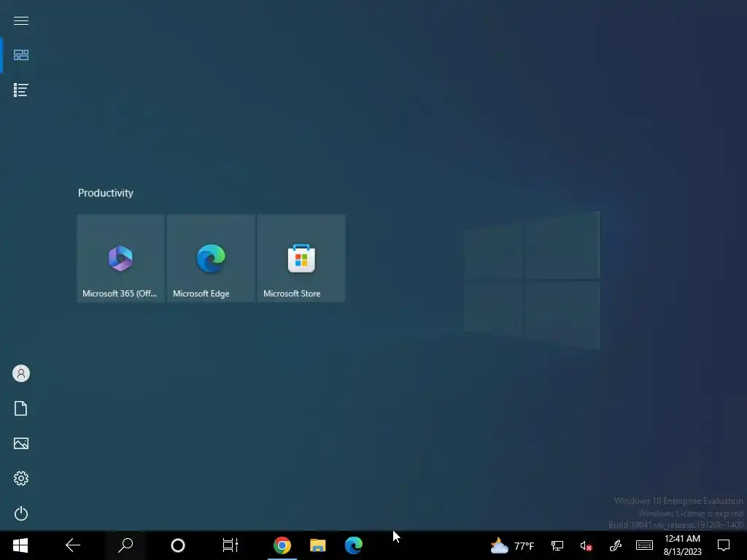The height and width of the screenshot is (560, 747).
Task: Open the Action Center notifications icon
Action: [724, 545]
